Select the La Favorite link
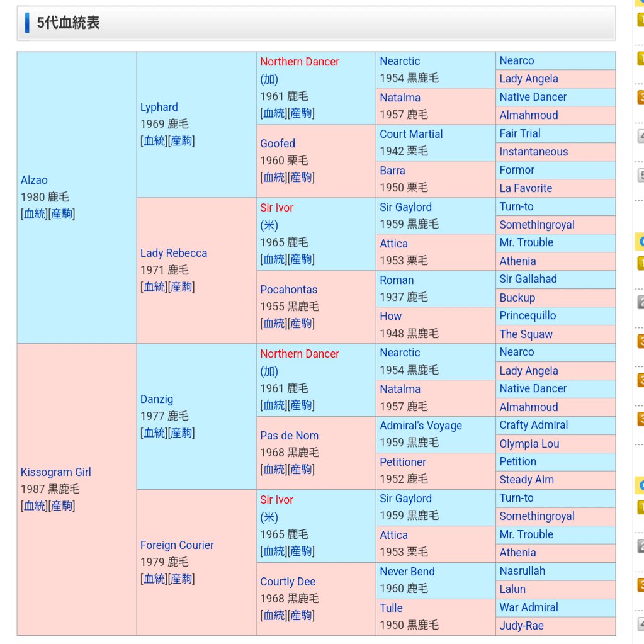This screenshot has height=644, width=644. click(525, 188)
